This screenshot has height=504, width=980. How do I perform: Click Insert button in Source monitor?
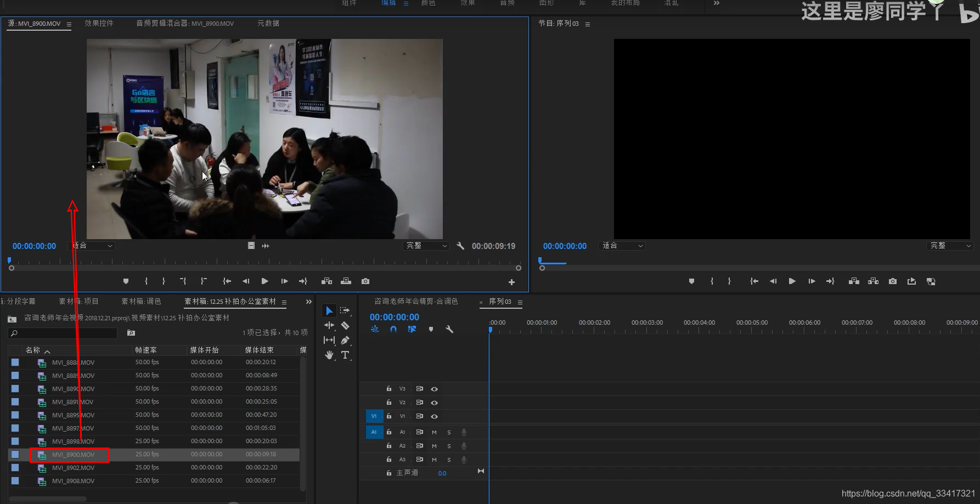[326, 281]
